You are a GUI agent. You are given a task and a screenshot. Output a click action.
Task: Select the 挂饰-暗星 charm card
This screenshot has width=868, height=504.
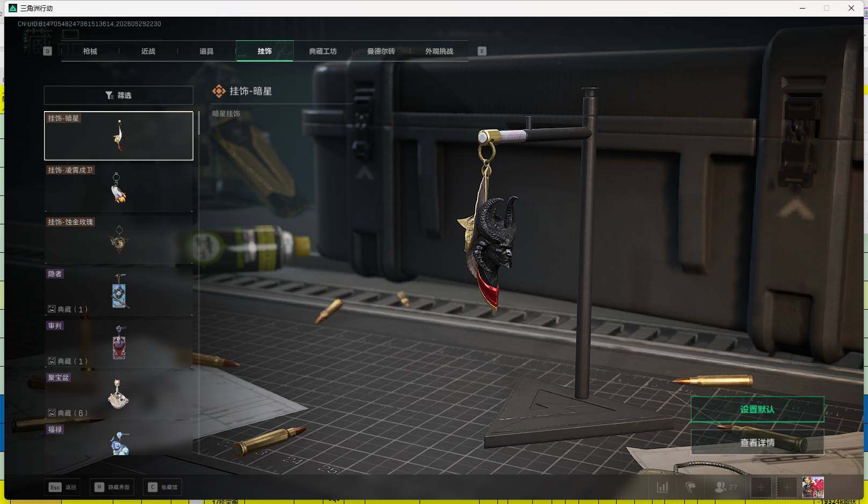119,136
